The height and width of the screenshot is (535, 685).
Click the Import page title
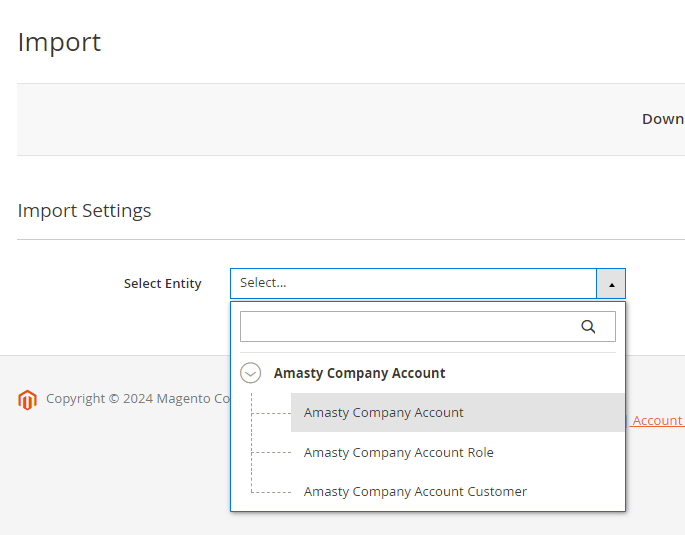click(x=59, y=43)
